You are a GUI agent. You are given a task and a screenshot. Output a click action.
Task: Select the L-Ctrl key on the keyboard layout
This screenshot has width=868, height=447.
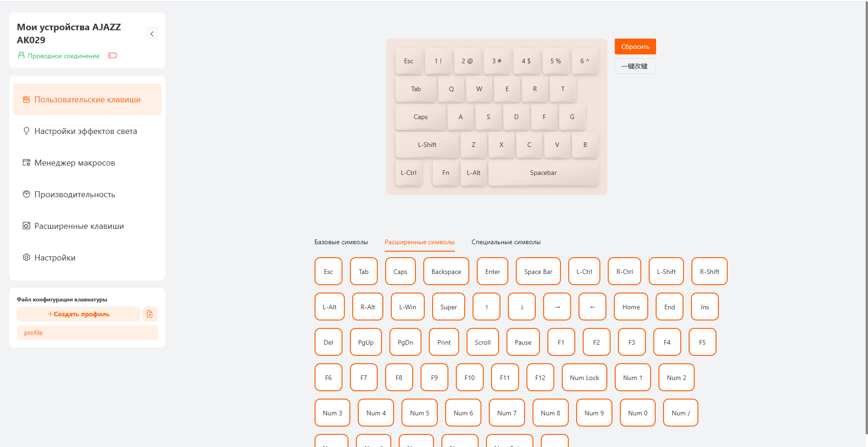[408, 173]
